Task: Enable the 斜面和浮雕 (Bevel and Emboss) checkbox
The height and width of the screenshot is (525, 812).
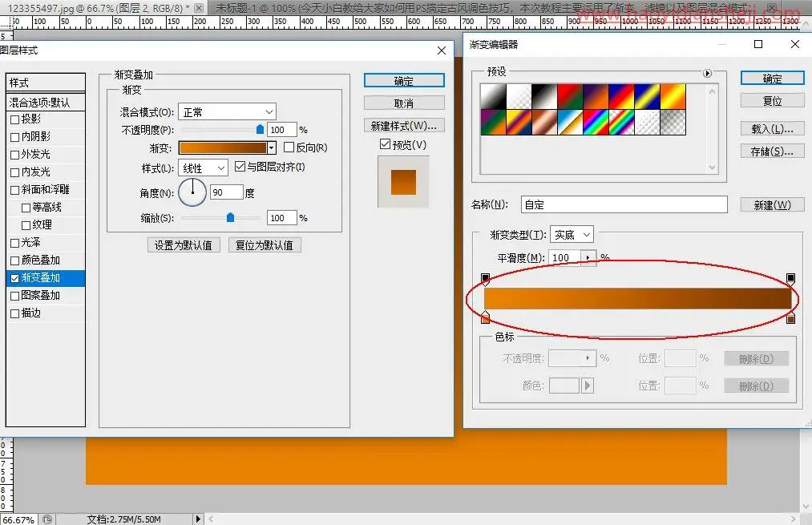Action: coord(15,190)
